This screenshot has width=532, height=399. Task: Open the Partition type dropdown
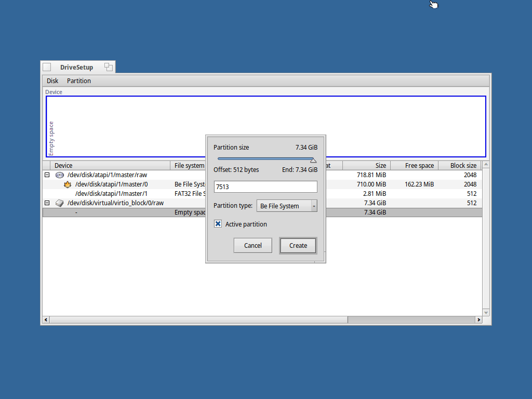tap(287, 206)
